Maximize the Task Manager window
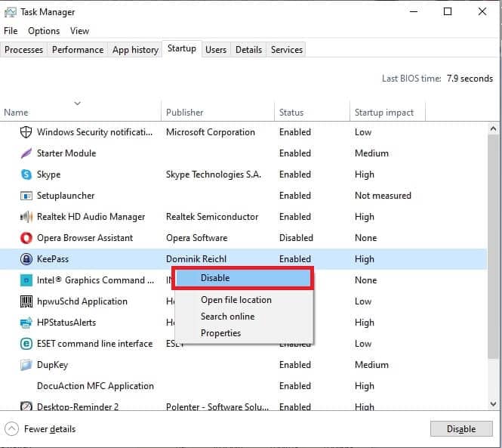 coord(448,11)
